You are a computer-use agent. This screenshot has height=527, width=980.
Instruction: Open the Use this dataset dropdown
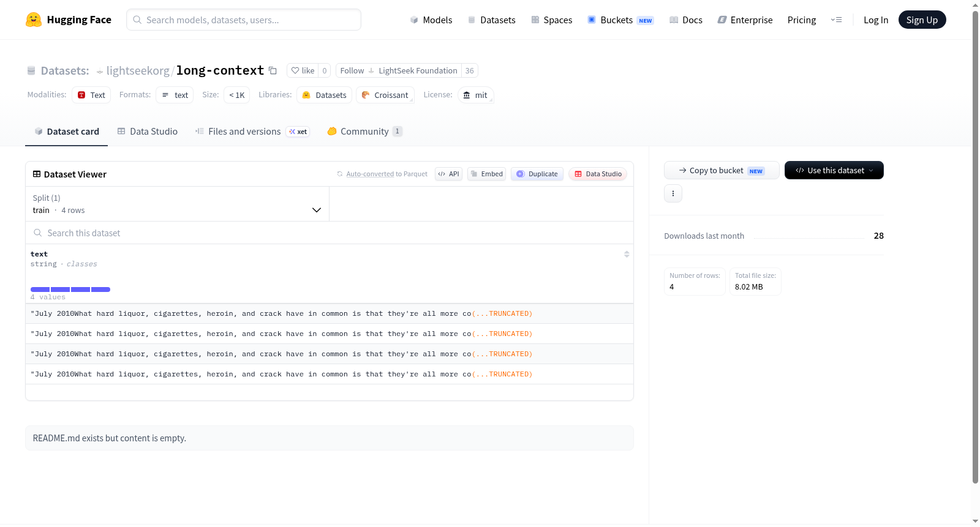tap(834, 170)
